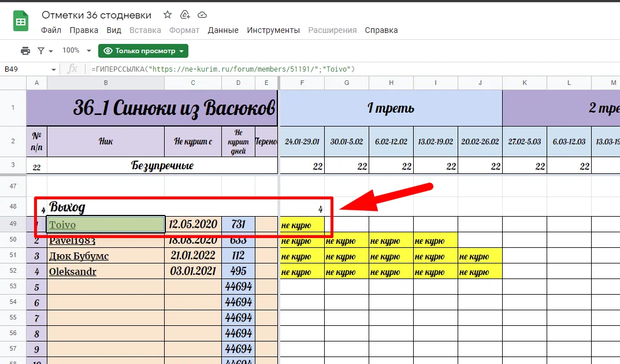This screenshot has width=620, height=364.
Task: Open the name box dropdown arrow
Action: (54, 69)
